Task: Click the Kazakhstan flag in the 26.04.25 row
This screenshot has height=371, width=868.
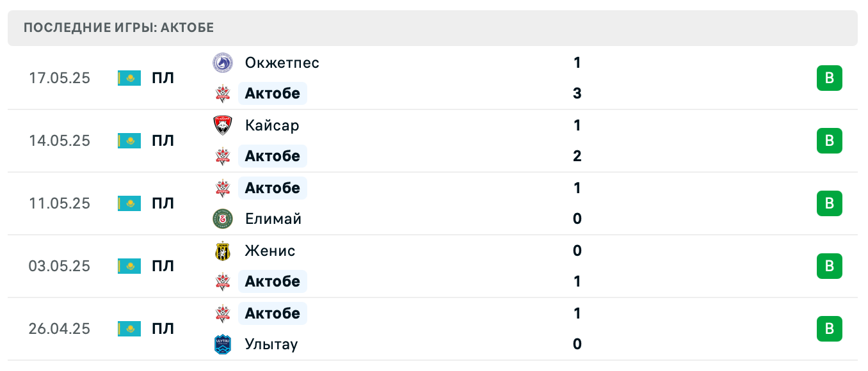Action: tap(129, 329)
